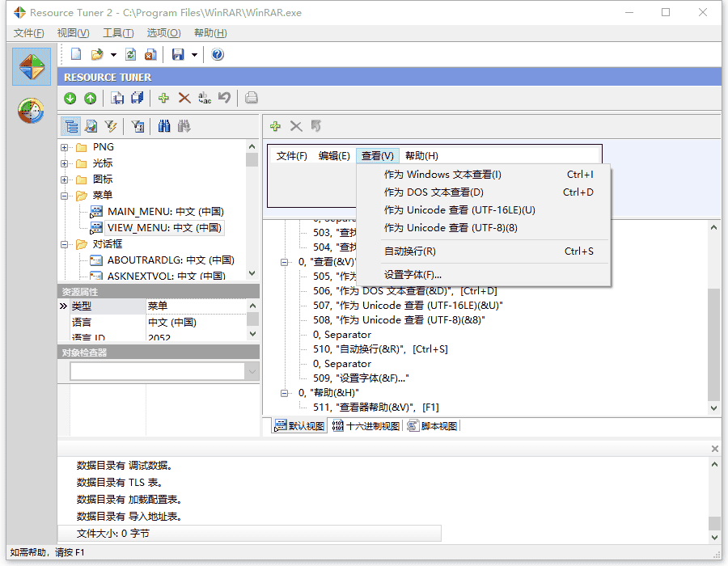Viewport: 728px width, 566px height.
Task: Collapse the 0, "帮助(&H)" menu node
Action: pos(284,394)
